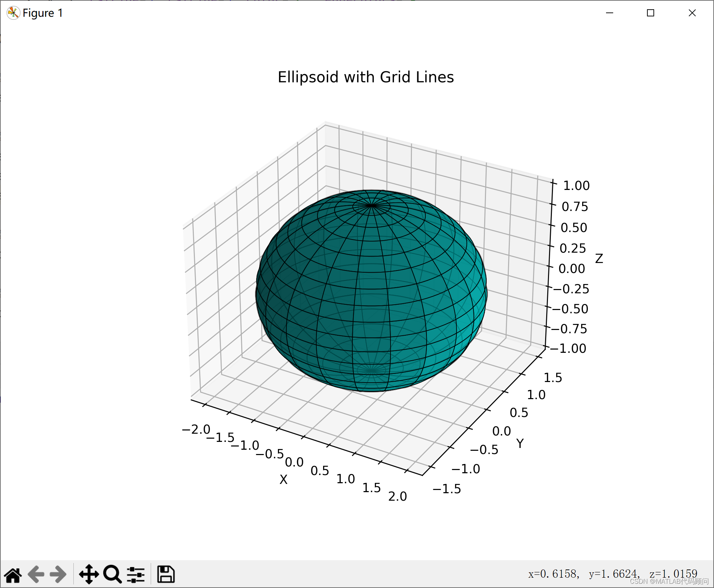This screenshot has height=588, width=714.
Task: Activate the Zoom to rectangle magnifier
Action: tap(112, 574)
